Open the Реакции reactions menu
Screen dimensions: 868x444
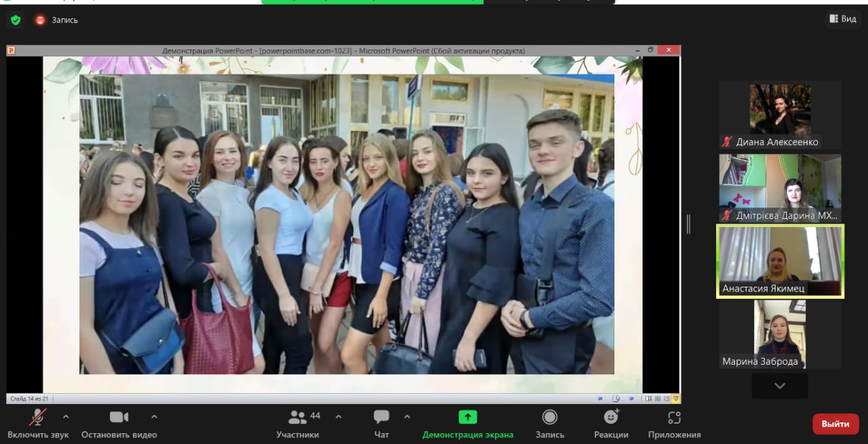(x=611, y=418)
